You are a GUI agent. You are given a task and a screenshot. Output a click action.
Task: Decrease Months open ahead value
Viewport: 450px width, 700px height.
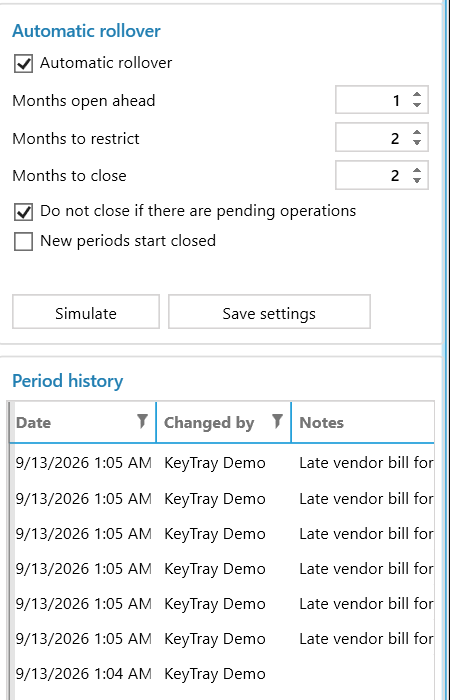point(417,104)
